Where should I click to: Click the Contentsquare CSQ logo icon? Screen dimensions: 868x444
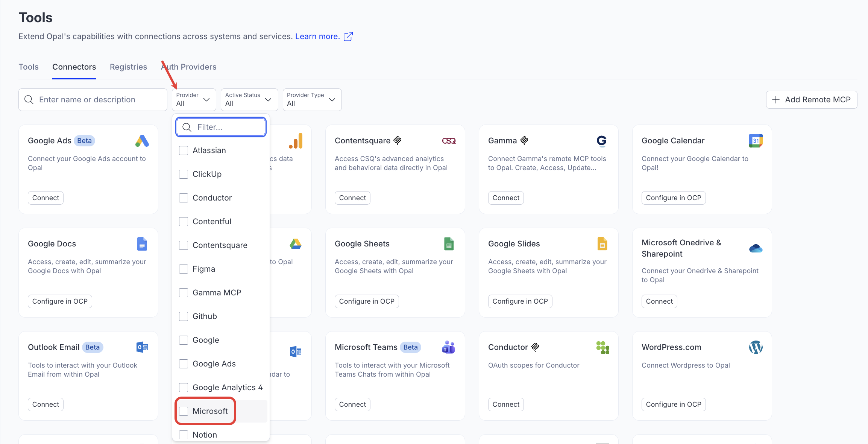click(449, 141)
